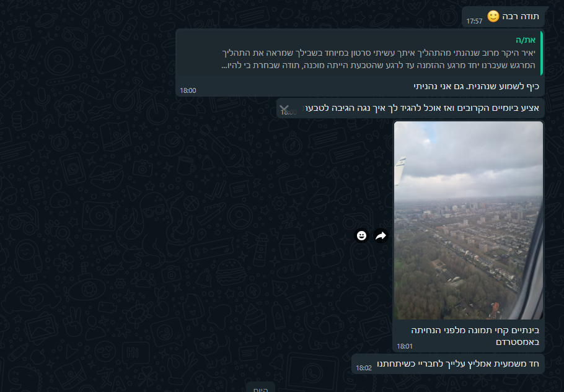Click the 18:01 timestamp under the photo
The height and width of the screenshot is (392, 564).
tap(405, 346)
